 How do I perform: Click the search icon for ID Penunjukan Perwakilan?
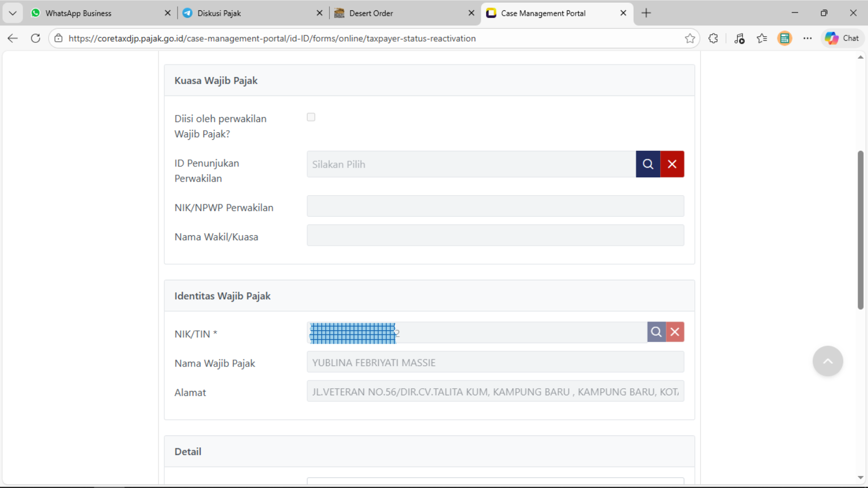point(648,164)
